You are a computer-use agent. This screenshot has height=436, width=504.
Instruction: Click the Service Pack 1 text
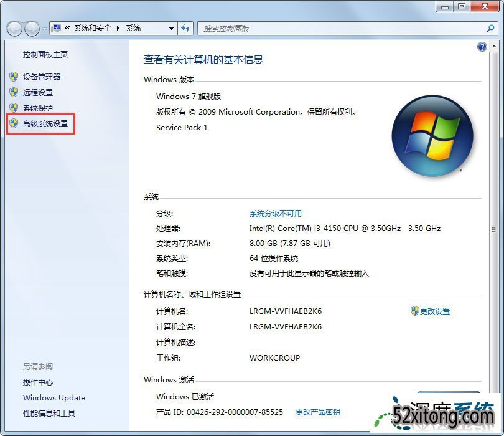click(x=182, y=128)
